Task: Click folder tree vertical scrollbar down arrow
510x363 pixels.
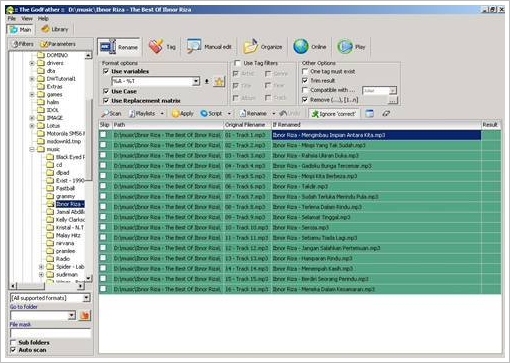Action: pyautogui.click(x=88, y=278)
